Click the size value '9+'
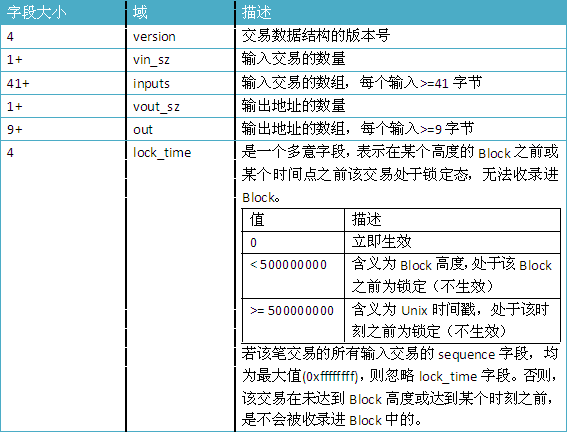The image size is (572, 437). (15, 129)
